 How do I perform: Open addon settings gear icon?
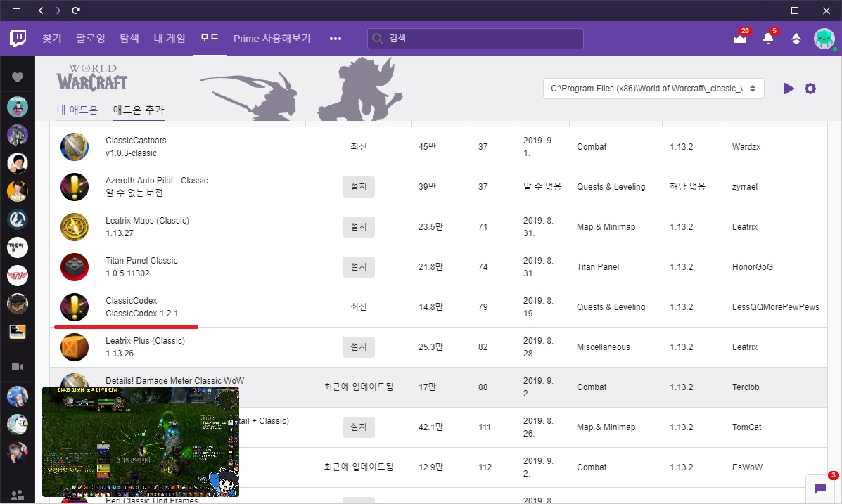point(810,89)
